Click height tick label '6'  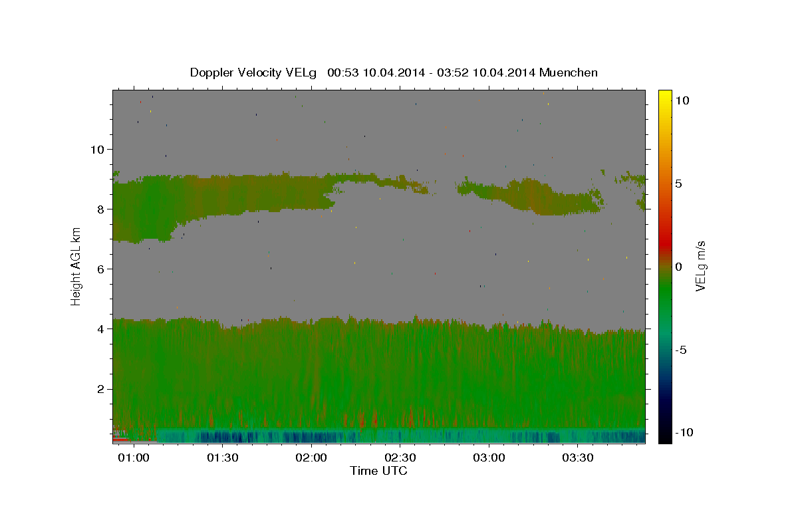pyautogui.click(x=101, y=269)
